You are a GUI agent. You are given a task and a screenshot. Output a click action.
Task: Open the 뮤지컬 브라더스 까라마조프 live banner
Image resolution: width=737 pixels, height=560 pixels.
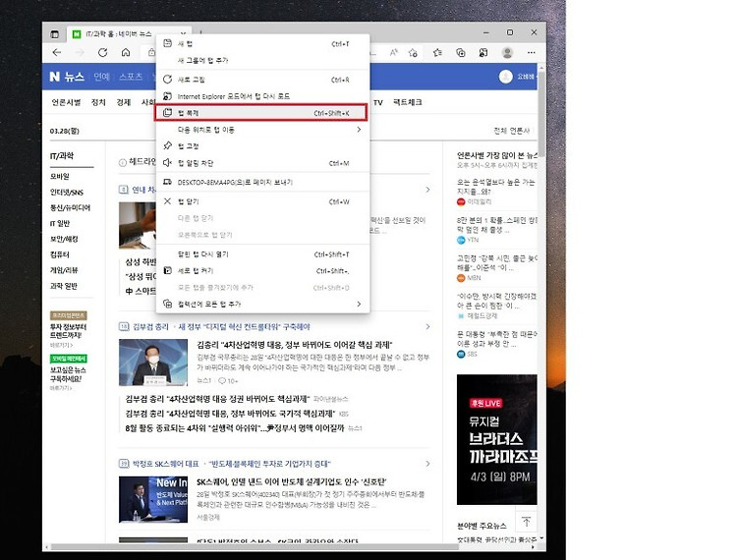point(497,439)
